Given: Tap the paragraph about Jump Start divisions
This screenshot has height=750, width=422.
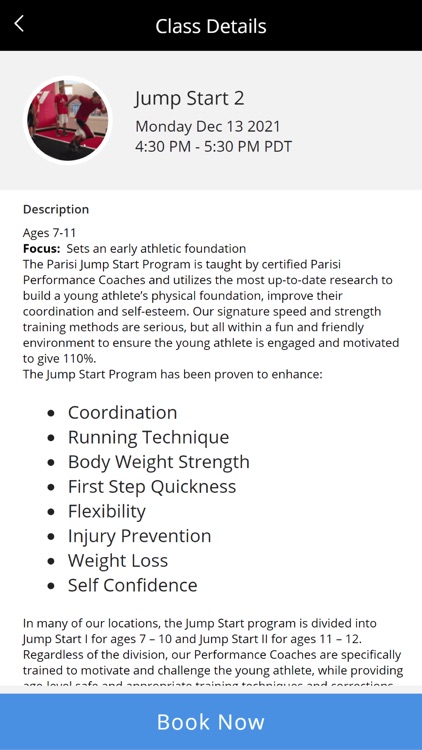Looking at the screenshot, I should (x=213, y=654).
